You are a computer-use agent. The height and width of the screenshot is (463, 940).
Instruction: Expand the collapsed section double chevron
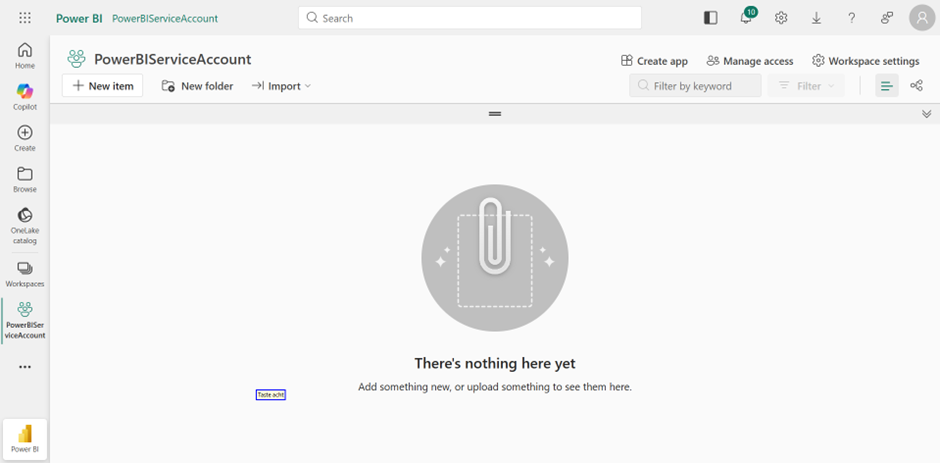coord(926,114)
